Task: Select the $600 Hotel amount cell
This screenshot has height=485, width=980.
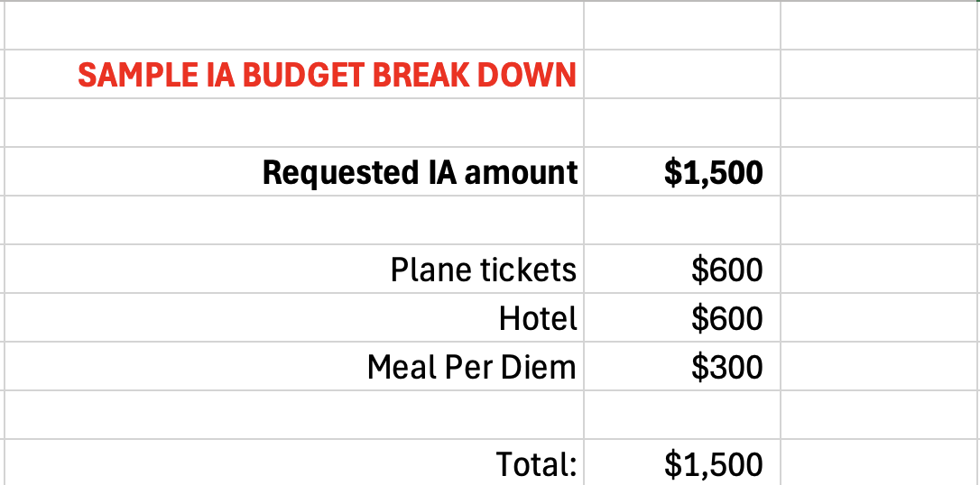Action: coord(726,318)
